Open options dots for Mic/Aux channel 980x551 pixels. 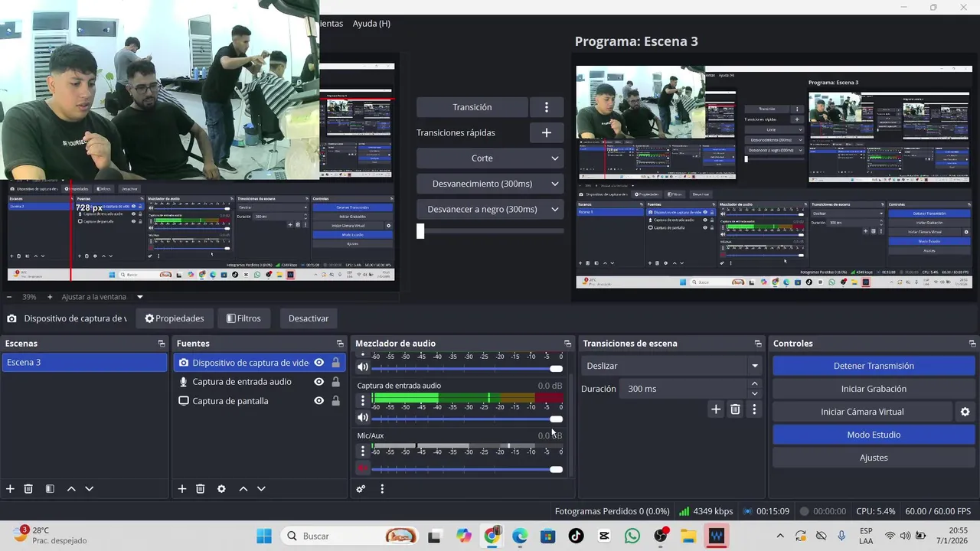(x=363, y=451)
